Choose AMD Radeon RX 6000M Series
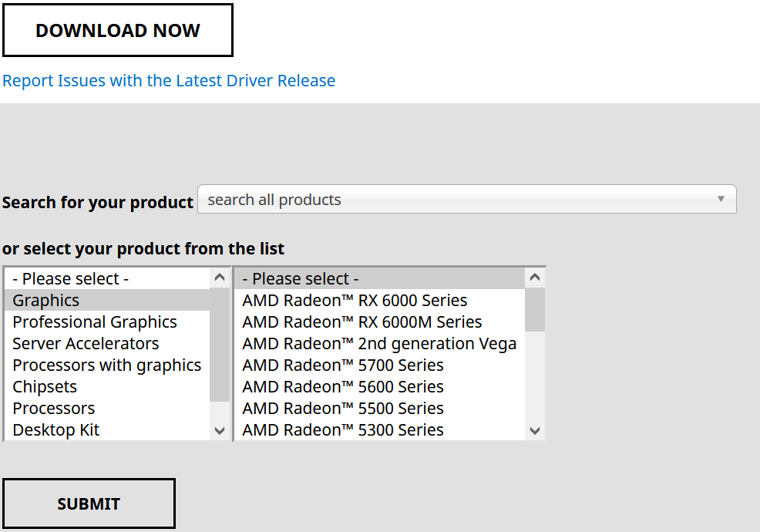The width and height of the screenshot is (760, 532). 362,322
